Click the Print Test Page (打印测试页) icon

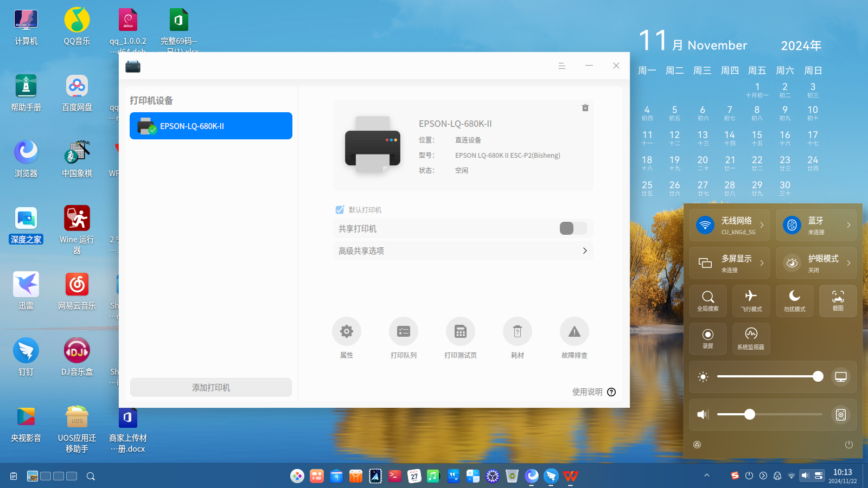point(461,331)
